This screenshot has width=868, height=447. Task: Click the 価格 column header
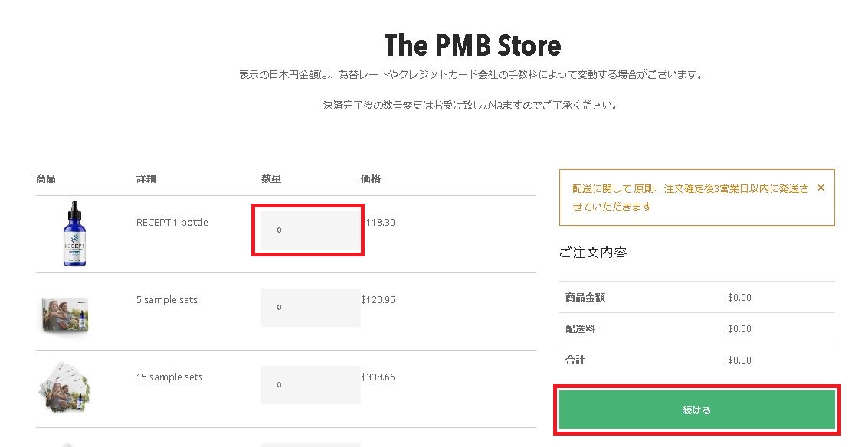(370, 179)
